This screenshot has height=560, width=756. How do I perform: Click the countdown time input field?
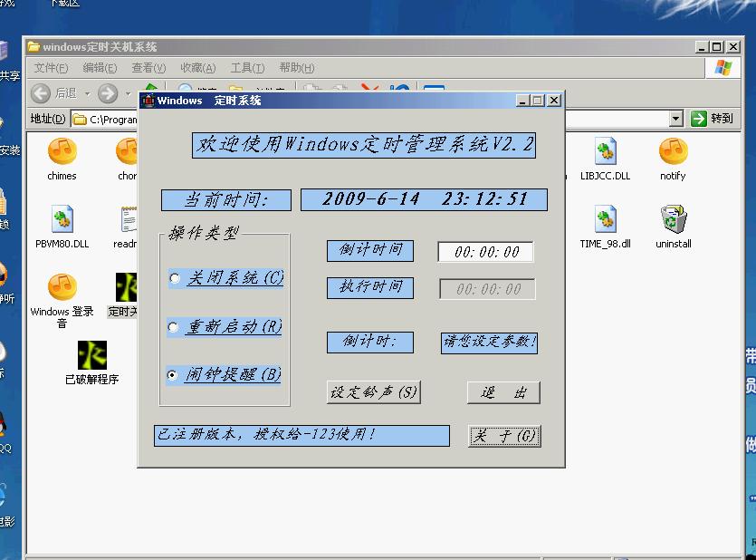point(486,252)
